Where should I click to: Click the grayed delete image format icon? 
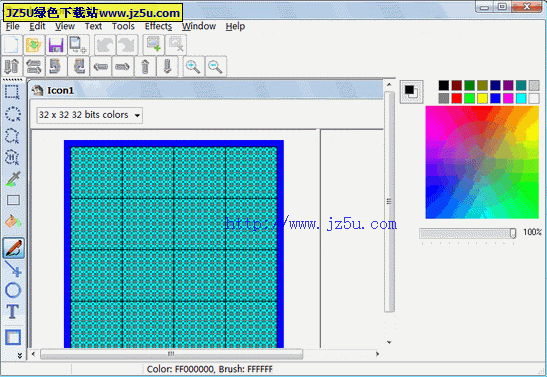point(176,45)
